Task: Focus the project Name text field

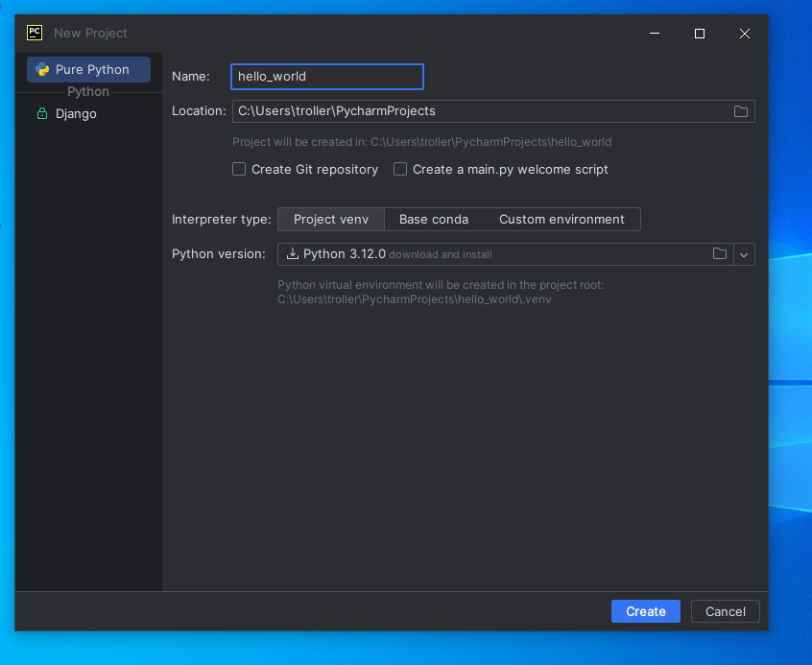Action: pyautogui.click(x=326, y=77)
